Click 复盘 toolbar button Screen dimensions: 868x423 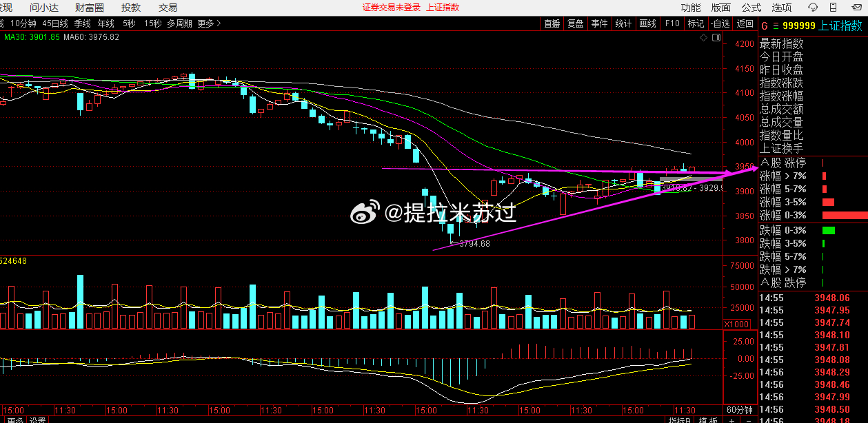(575, 23)
